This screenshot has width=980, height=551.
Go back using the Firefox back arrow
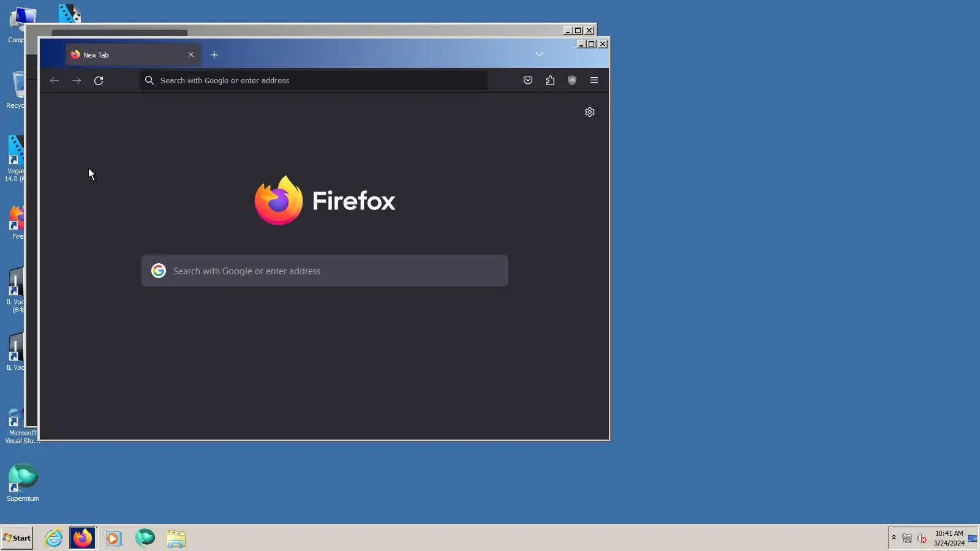55,80
